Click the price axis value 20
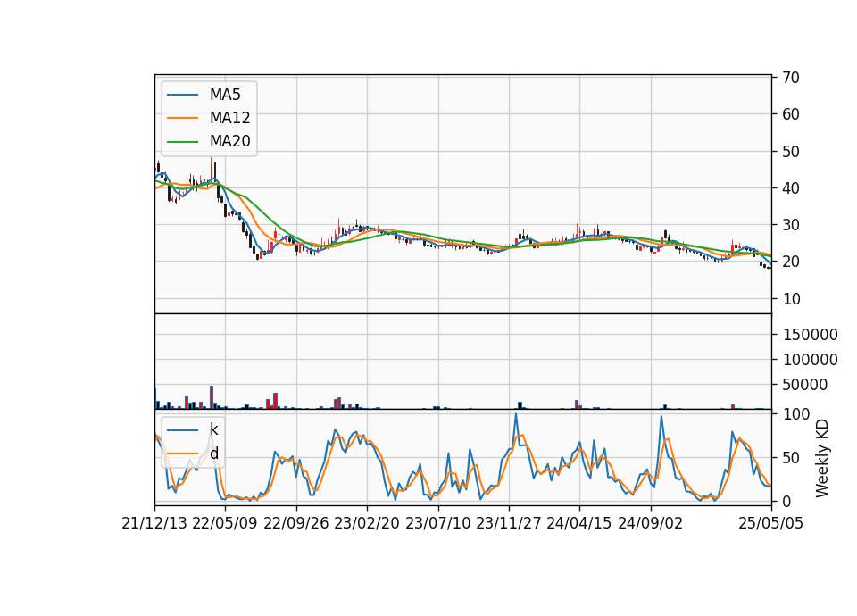857x616 pixels. click(791, 262)
